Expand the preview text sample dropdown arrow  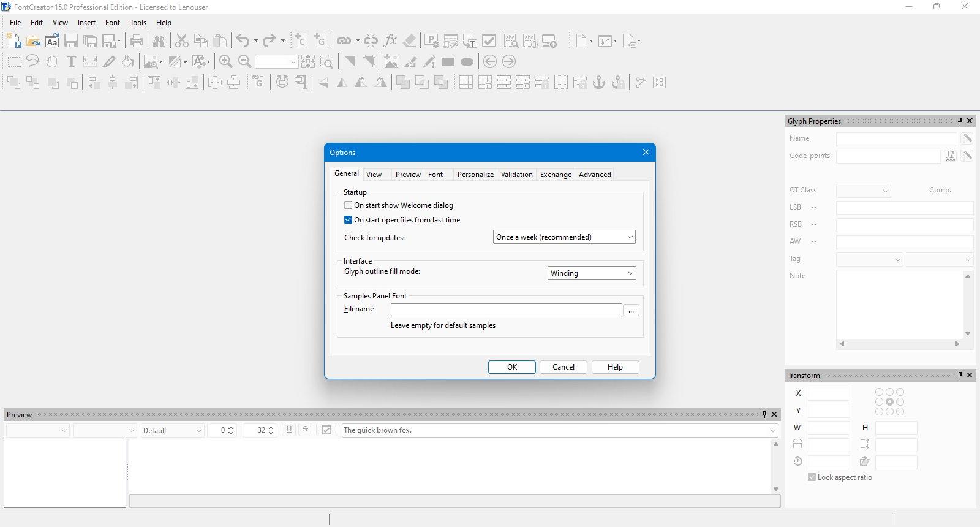tap(772, 430)
